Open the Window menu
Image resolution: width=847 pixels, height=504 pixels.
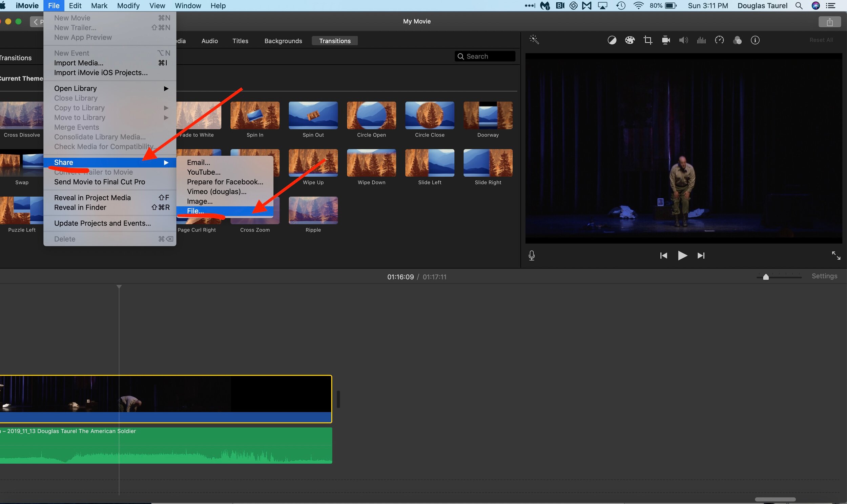pyautogui.click(x=188, y=6)
